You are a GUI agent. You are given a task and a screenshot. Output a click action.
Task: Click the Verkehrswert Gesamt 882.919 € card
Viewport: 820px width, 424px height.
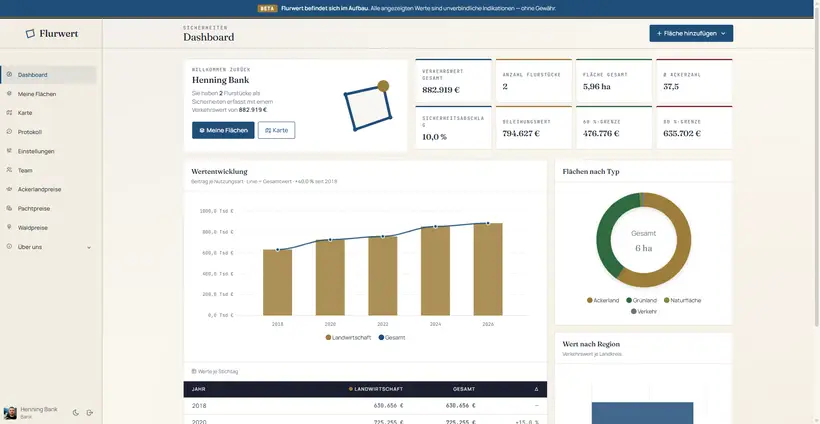[453, 81]
